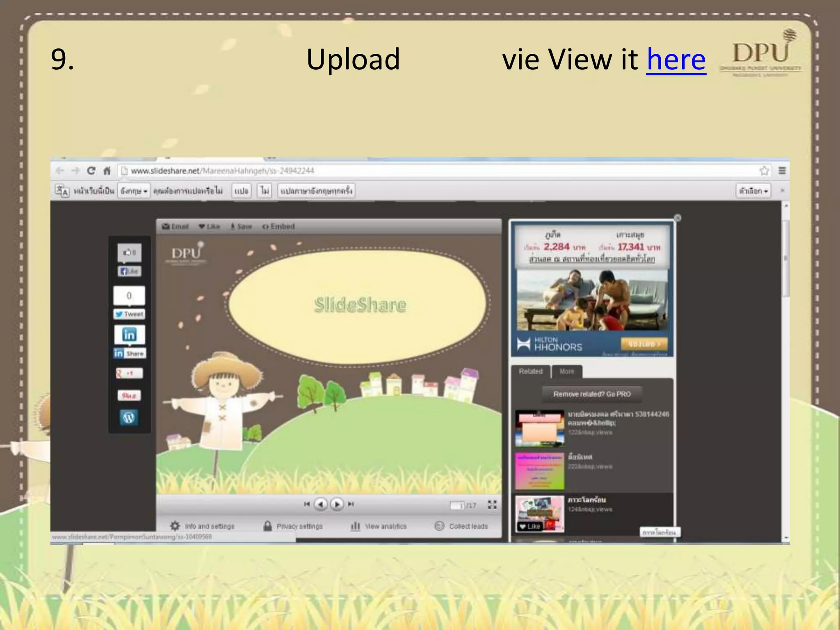840x630 pixels.
Task: Jump to last slide with skip-forward control
Action: click(351, 504)
